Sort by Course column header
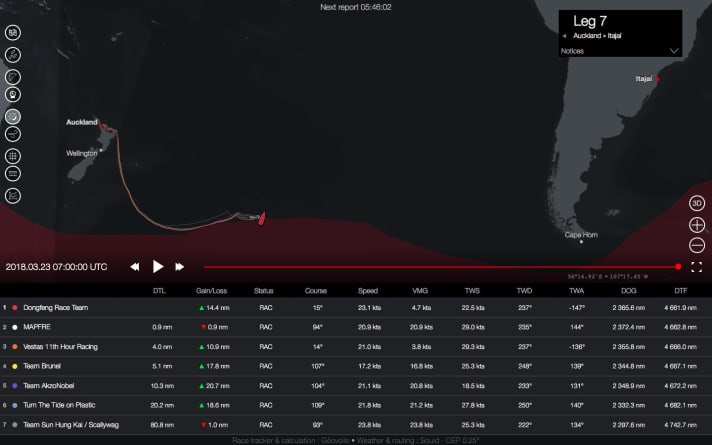 (x=316, y=291)
